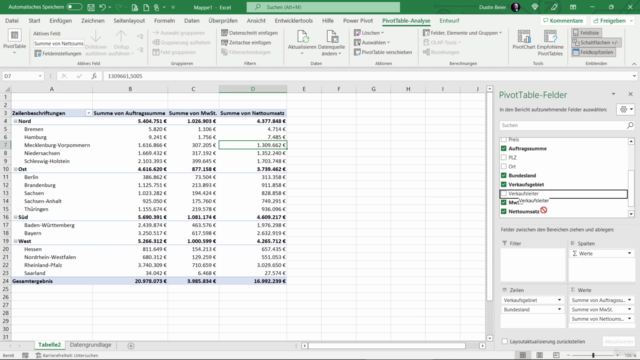The height and width of the screenshot is (360, 640).
Task: Toggle the Feldliste pane
Action: click(x=587, y=33)
